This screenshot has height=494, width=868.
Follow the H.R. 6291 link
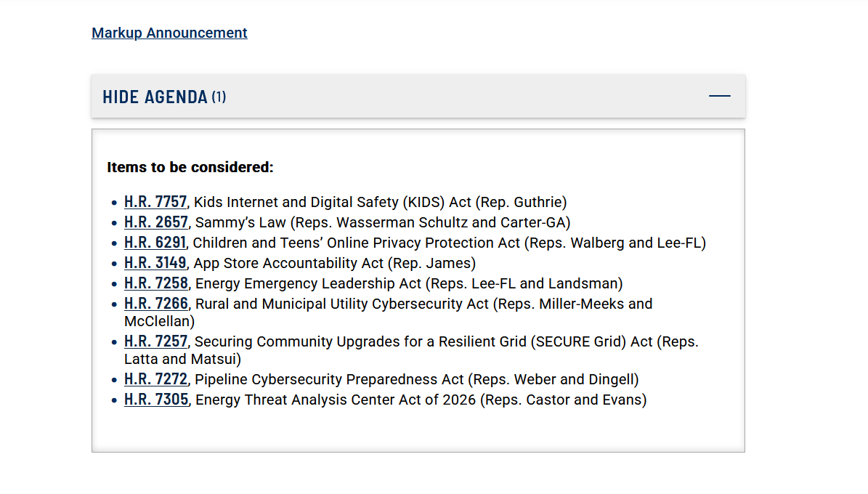tap(155, 243)
